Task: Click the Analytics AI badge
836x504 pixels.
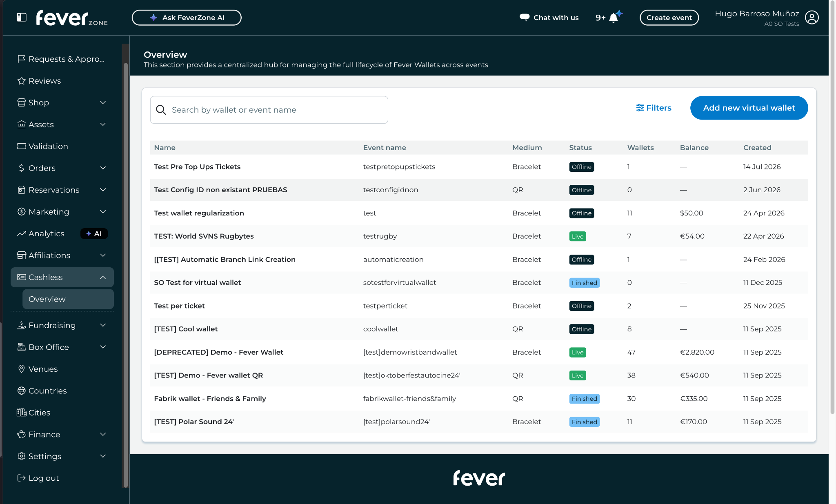Action: pos(94,233)
